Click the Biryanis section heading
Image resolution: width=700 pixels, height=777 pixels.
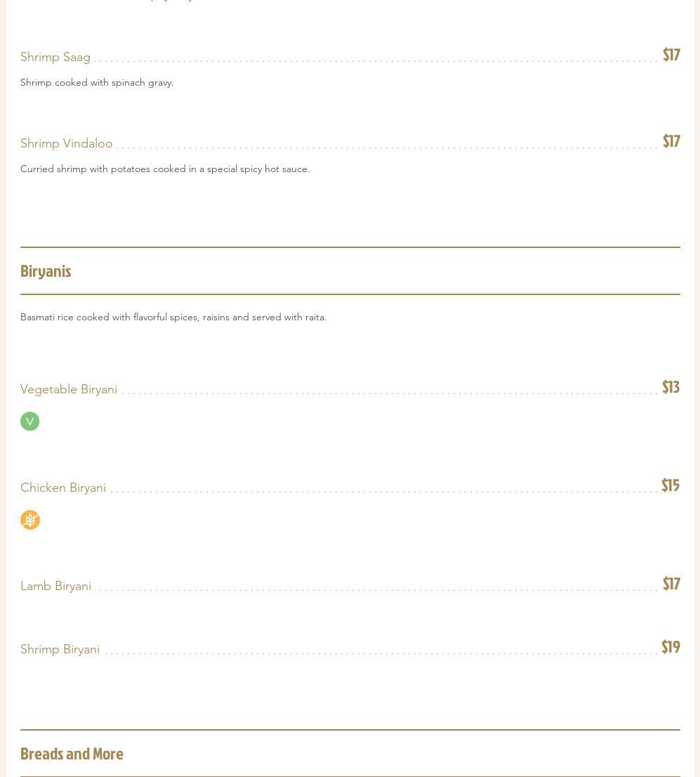tap(46, 271)
